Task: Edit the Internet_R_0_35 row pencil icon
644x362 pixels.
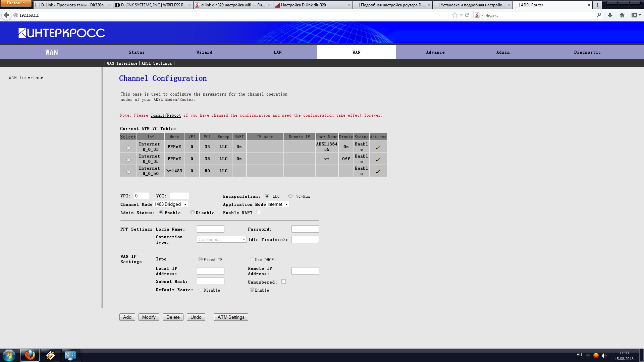Action: click(378, 159)
